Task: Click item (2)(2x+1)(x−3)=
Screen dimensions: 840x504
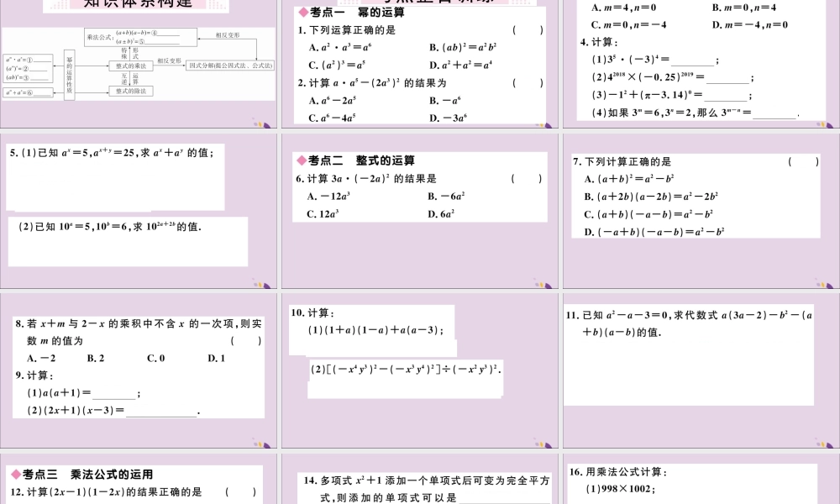Action: 76,411
